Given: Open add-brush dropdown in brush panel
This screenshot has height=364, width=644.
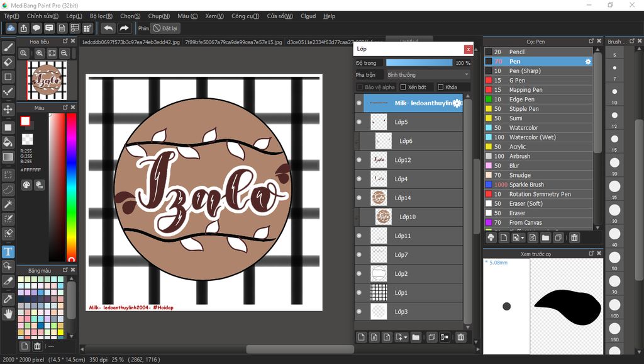Looking at the screenshot, I should (523, 237).
